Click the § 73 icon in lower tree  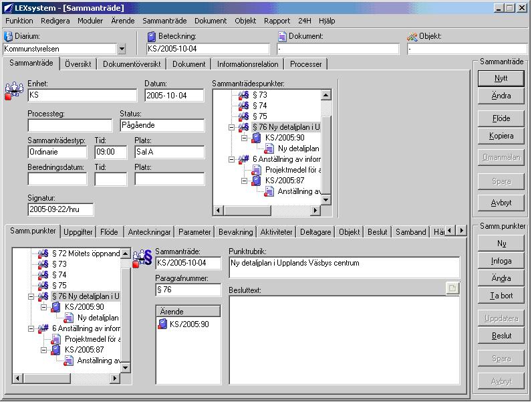pos(43,264)
